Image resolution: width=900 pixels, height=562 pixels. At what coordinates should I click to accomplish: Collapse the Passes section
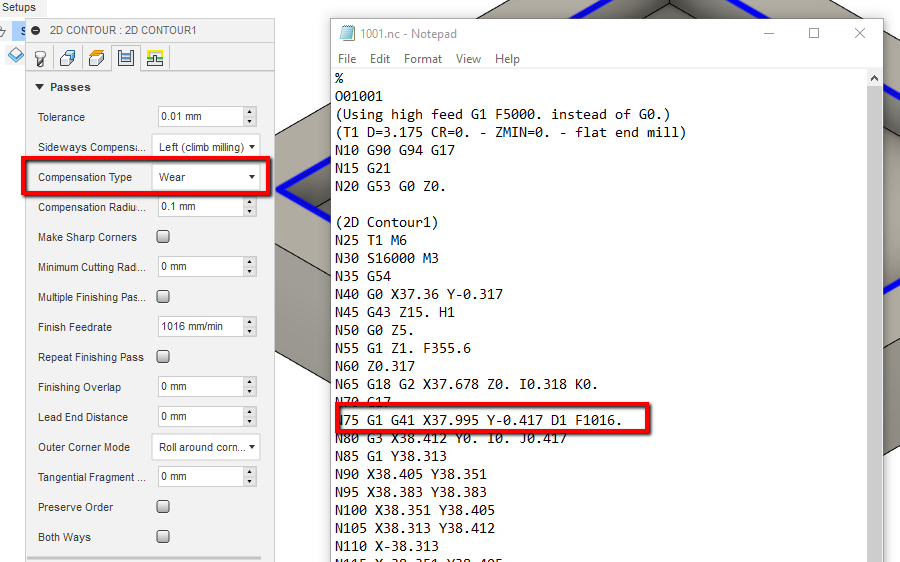coord(40,87)
